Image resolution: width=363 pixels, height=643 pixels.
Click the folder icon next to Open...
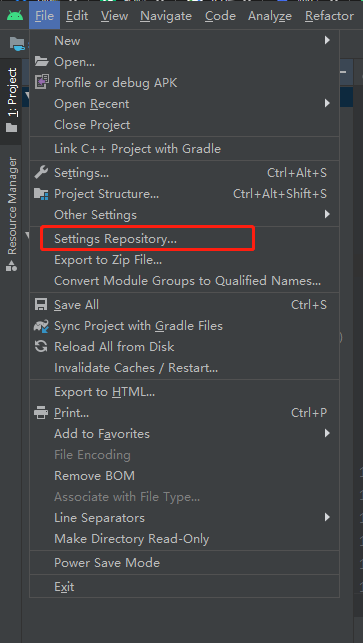(41, 62)
